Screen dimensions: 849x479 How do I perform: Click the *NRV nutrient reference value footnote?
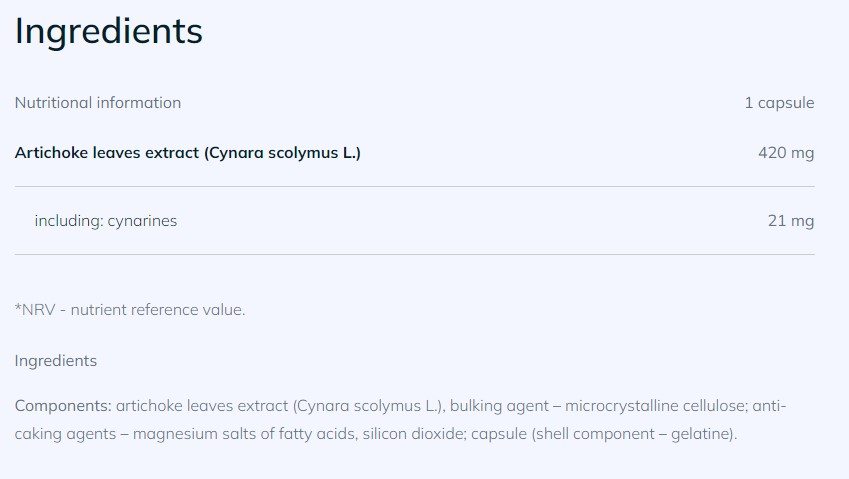(130, 310)
